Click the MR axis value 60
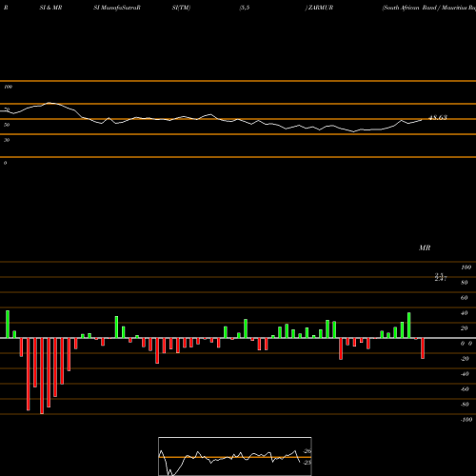The width and height of the screenshot is (476, 476). click(x=465, y=298)
